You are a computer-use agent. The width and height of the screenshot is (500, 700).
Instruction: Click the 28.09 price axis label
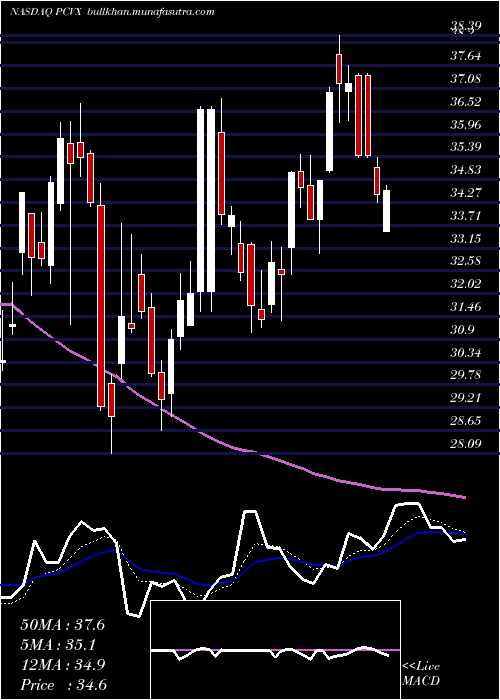[466, 444]
